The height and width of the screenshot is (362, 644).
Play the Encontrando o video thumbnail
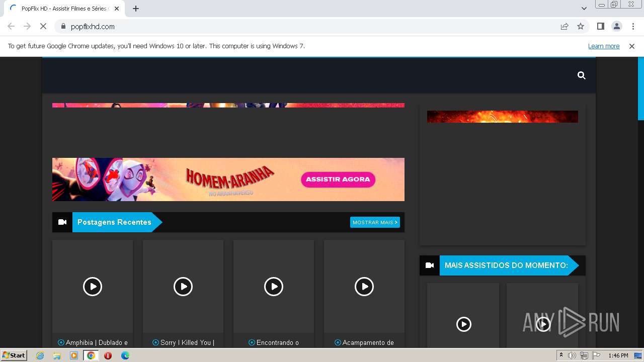pos(274,287)
